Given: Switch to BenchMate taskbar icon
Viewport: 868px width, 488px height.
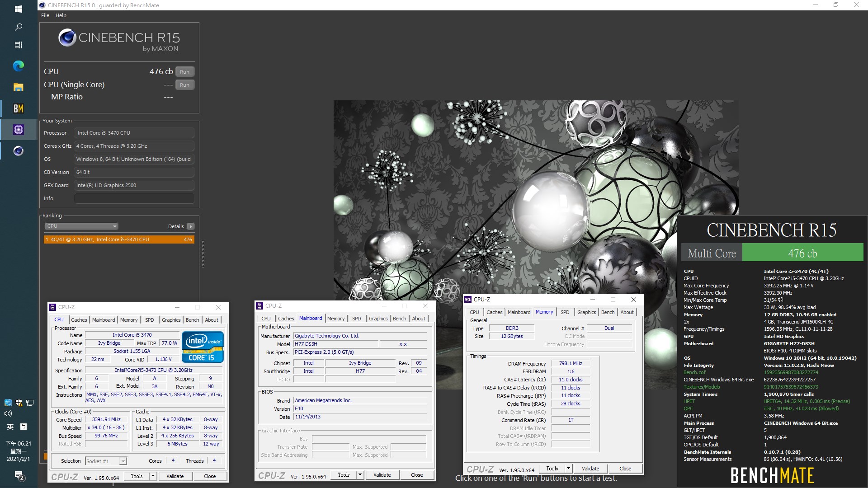Looking at the screenshot, I should (19, 108).
